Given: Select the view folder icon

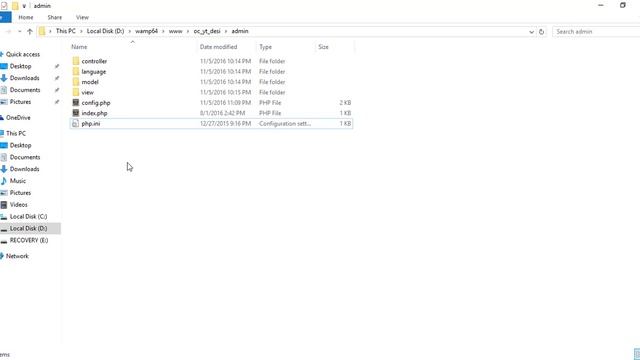Looking at the screenshot, I should pos(76,92).
